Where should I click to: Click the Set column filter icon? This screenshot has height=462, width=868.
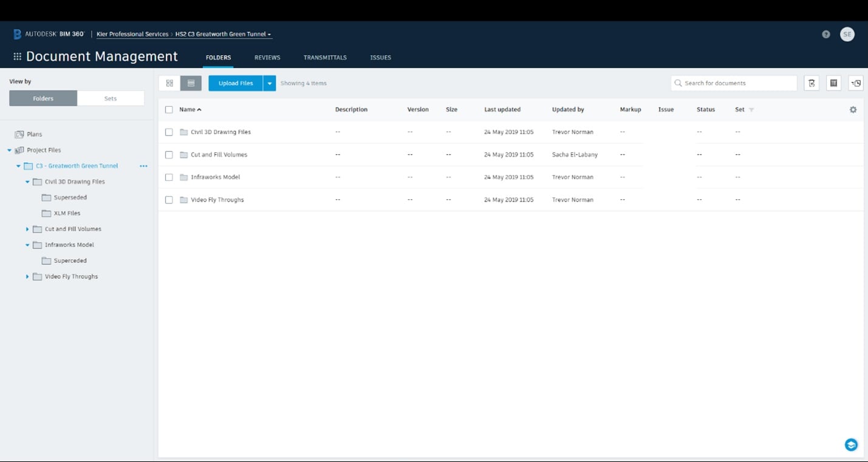pyautogui.click(x=751, y=110)
